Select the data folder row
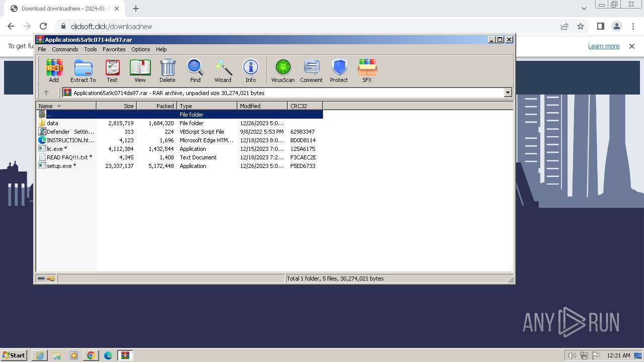This screenshot has width=644, height=362. point(180,123)
